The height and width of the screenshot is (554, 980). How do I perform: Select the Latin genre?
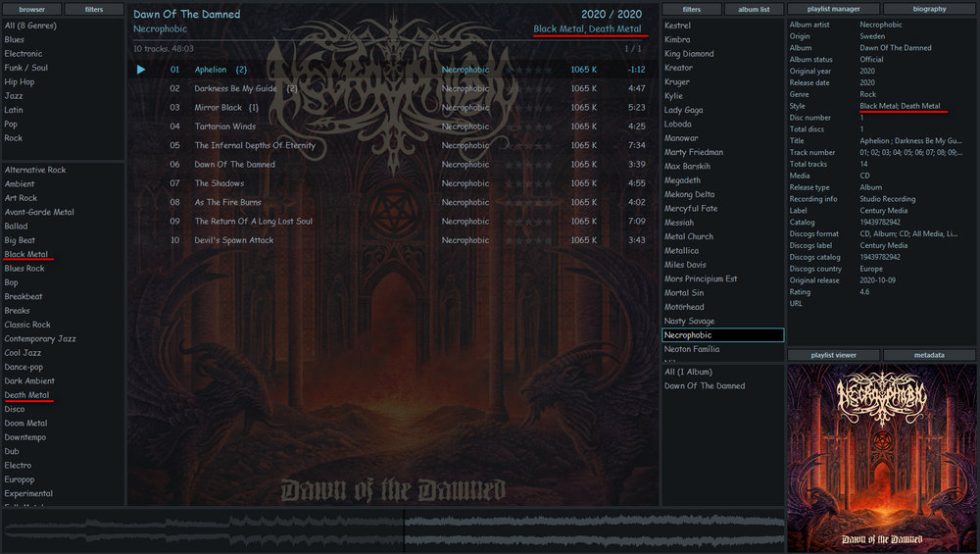click(x=13, y=110)
